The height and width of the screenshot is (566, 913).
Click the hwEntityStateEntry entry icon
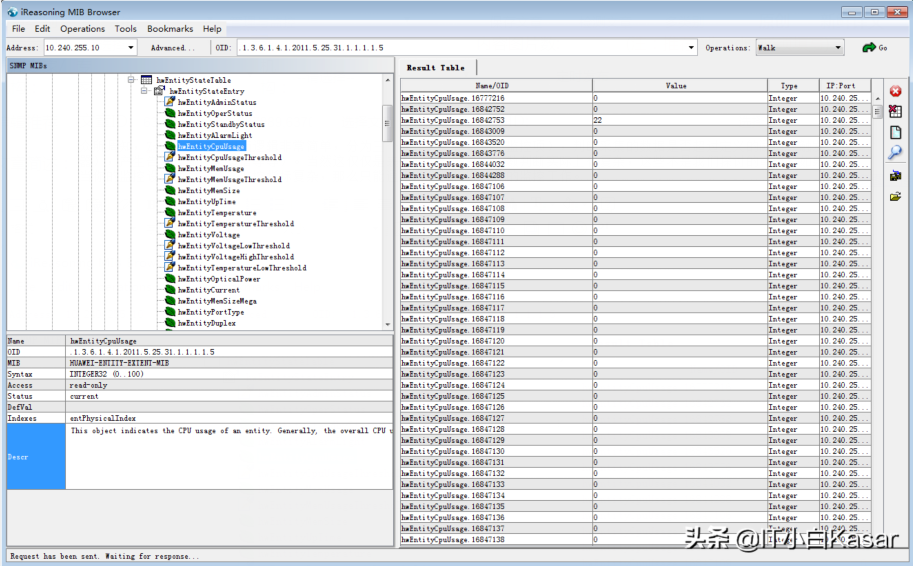point(158,91)
